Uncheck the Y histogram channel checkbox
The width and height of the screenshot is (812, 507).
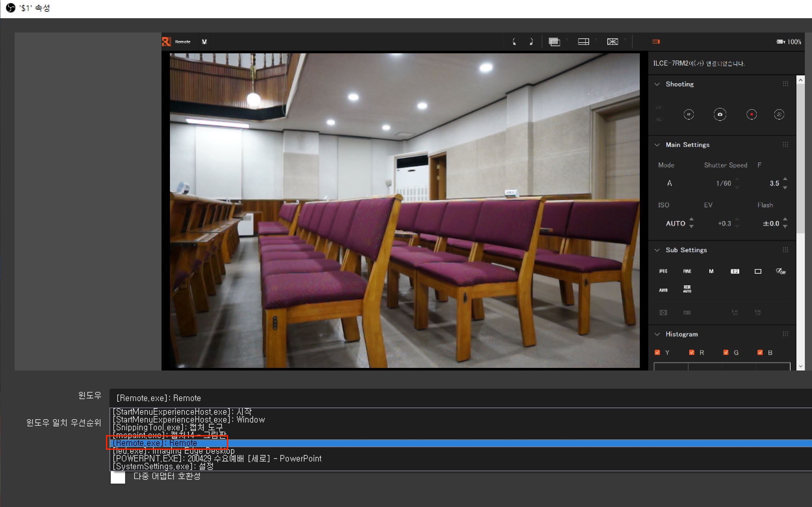click(x=657, y=352)
